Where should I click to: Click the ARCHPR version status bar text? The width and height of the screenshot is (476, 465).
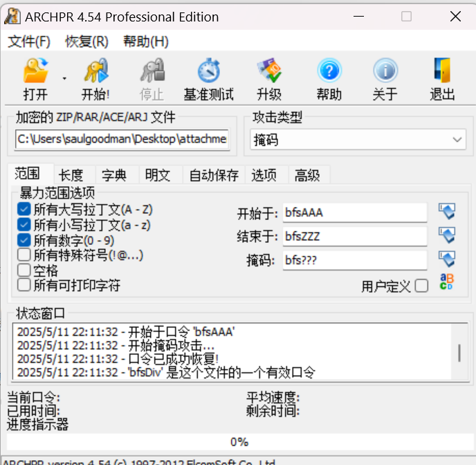(139, 462)
